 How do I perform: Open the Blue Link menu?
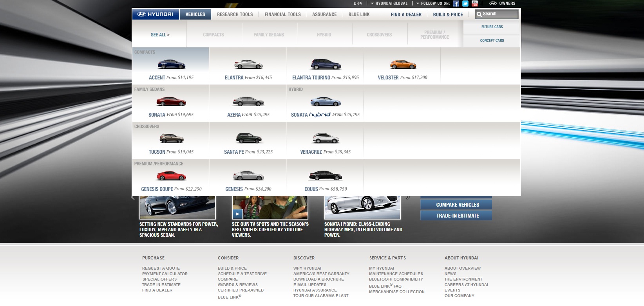pyautogui.click(x=359, y=14)
